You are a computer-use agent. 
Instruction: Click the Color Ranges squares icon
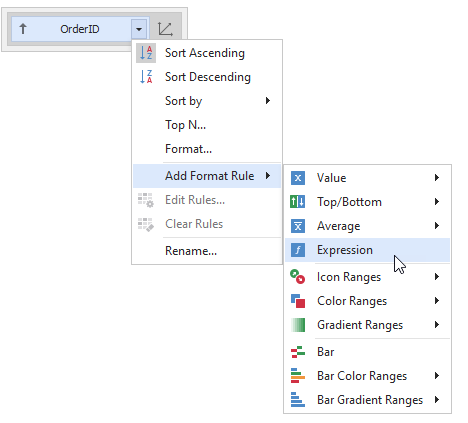point(298,301)
